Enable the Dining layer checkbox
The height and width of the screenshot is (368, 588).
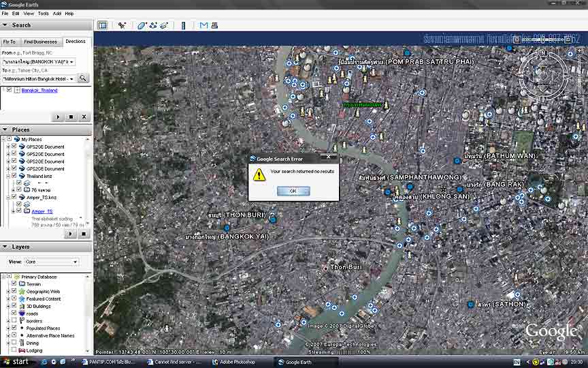pos(14,343)
